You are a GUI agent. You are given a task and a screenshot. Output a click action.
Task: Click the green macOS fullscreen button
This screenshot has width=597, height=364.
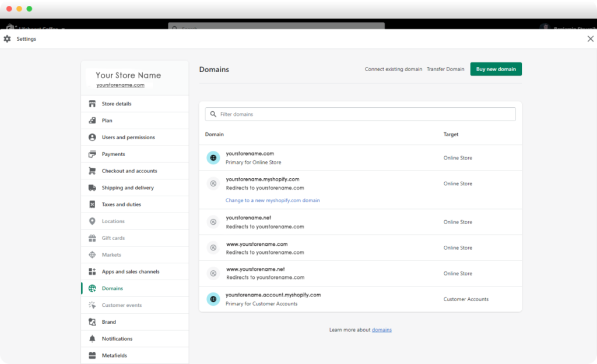point(29,9)
